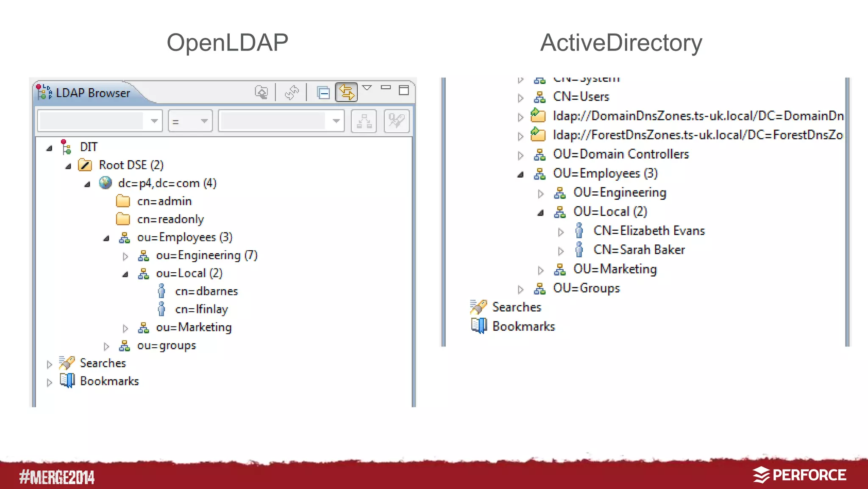The width and height of the screenshot is (868, 489).
Task: Minimize the LDAP Browser view
Action: click(x=386, y=87)
